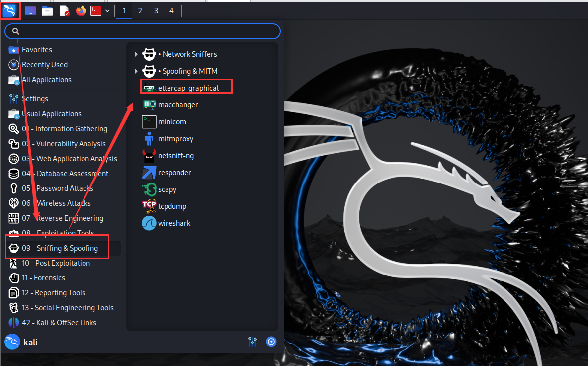Launch tcpdump via its TCP icon
The image size is (588, 366).
tap(149, 205)
